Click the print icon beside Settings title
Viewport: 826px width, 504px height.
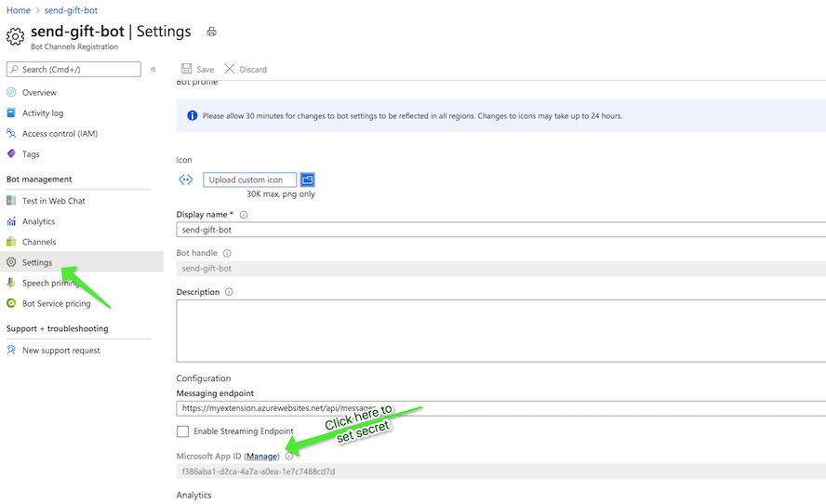[x=211, y=32]
